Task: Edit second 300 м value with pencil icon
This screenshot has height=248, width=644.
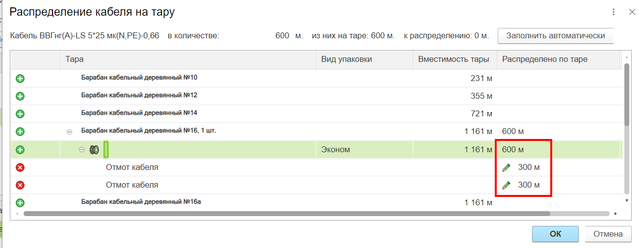Action: pyautogui.click(x=506, y=185)
